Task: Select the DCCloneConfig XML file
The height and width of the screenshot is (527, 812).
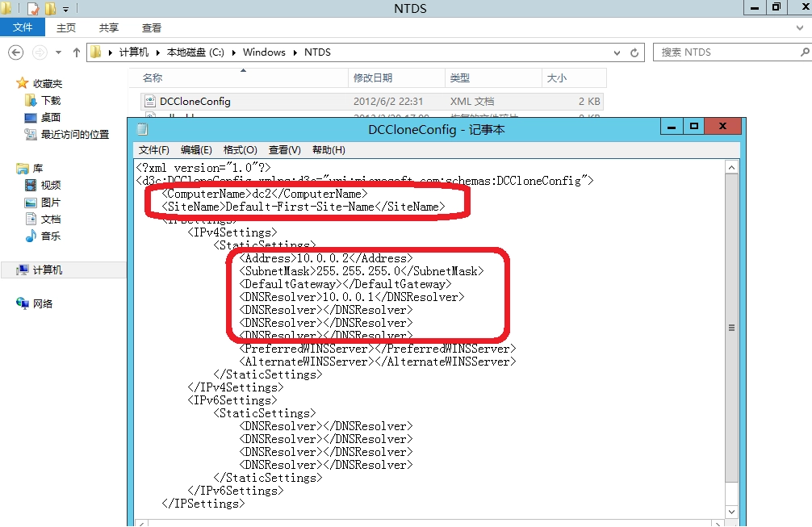Action: (195, 102)
